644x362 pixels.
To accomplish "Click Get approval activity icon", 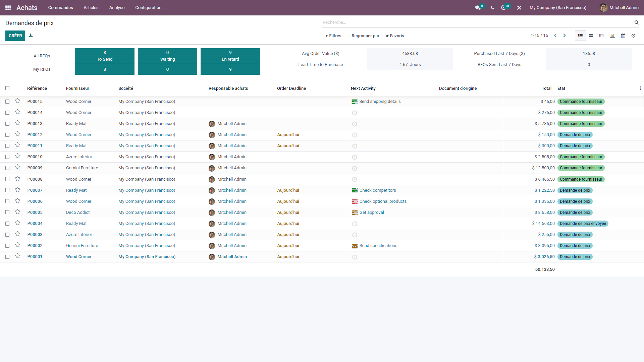I will coord(355,213).
